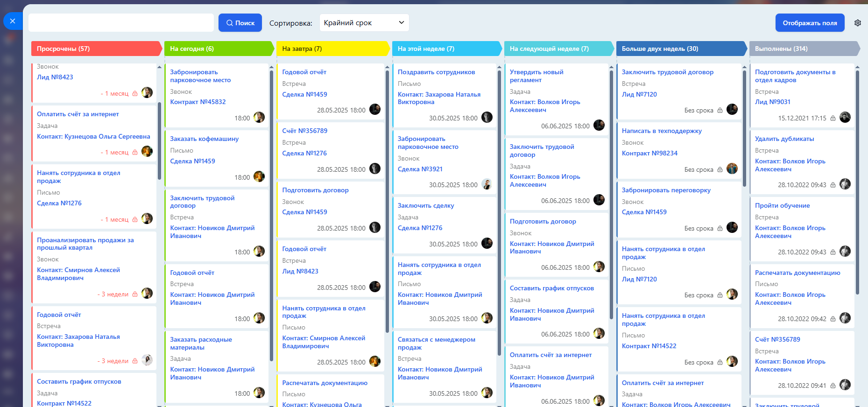Click the Просрочены column scrollbar

(159, 141)
